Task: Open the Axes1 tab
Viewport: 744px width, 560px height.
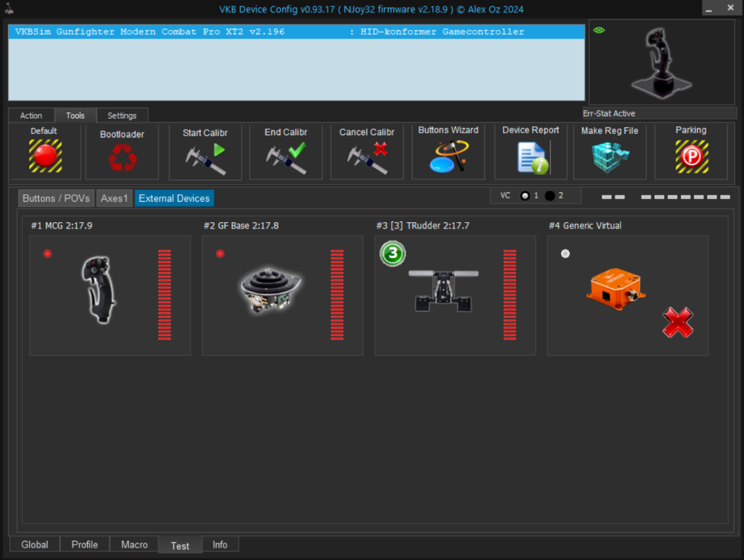Action: tap(115, 198)
